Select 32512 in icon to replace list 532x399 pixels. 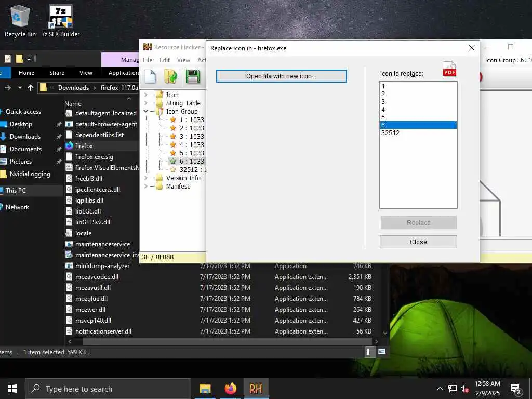pos(418,133)
